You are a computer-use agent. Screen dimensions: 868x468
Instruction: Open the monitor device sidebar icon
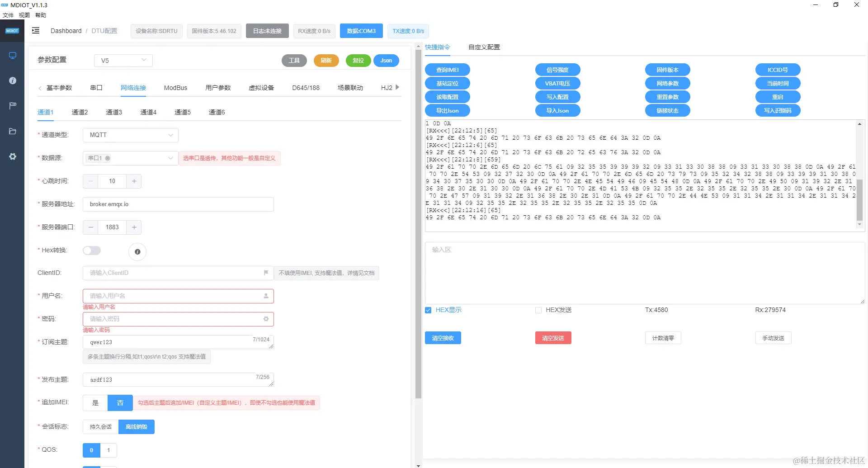pyautogui.click(x=13, y=56)
